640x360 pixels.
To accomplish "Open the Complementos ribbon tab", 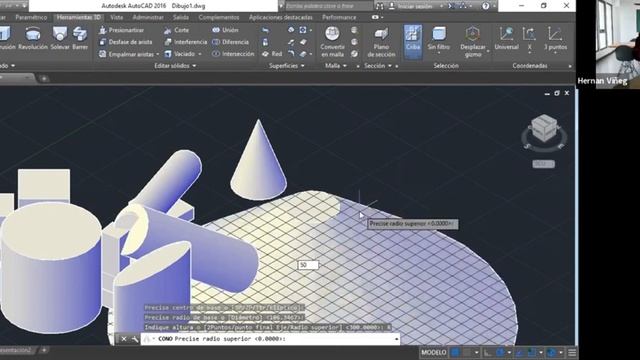I will click(219, 17).
